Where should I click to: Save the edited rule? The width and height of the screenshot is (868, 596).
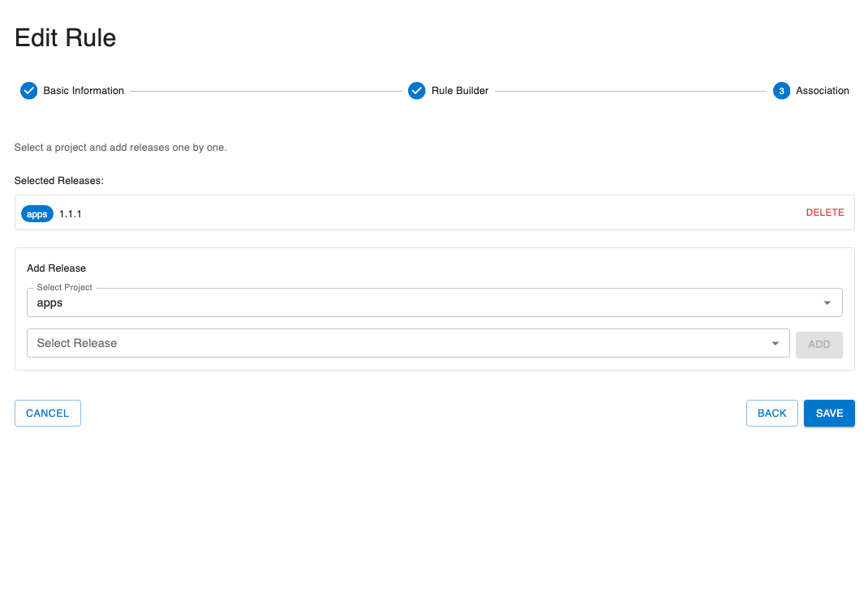(829, 413)
